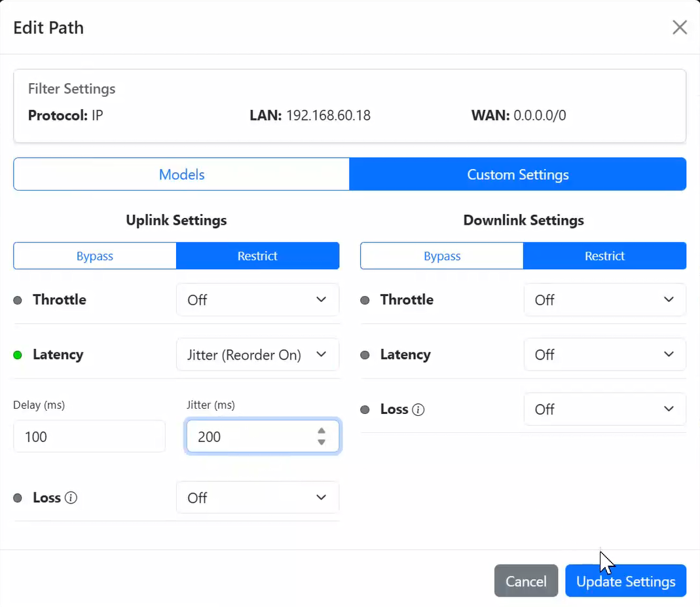
Task: Switch to the Models tab
Action: pyautogui.click(x=181, y=174)
